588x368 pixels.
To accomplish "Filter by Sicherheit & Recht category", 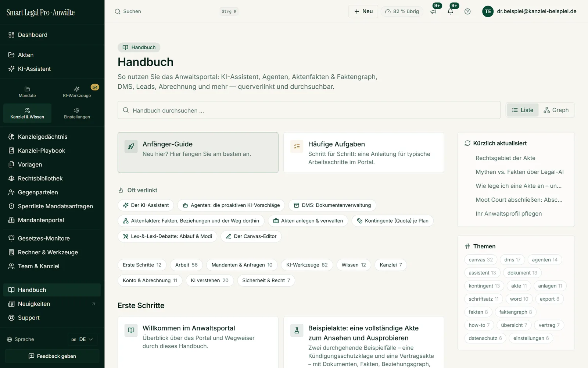I will coord(266,280).
